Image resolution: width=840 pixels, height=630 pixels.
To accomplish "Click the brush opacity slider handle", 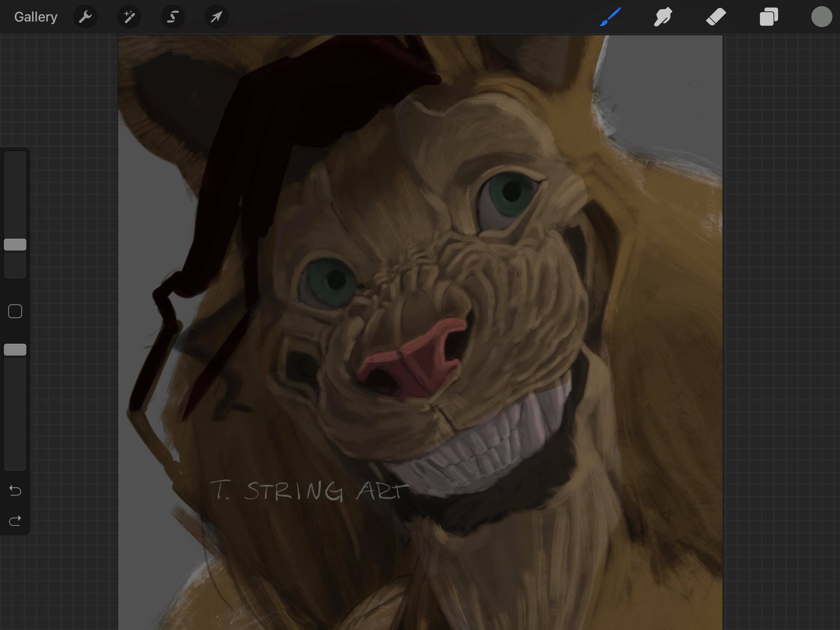I will (15, 350).
